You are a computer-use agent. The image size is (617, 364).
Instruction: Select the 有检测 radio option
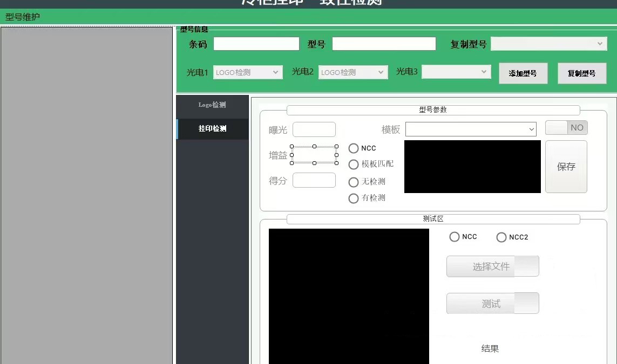(354, 198)
